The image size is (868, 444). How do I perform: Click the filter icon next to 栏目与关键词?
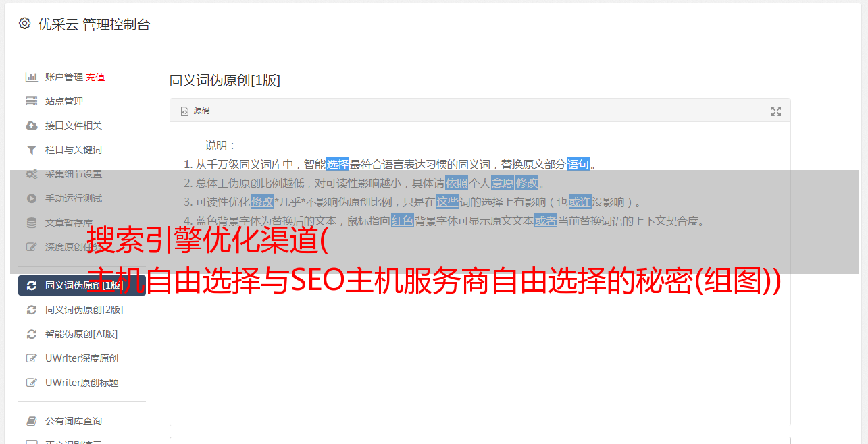pos(31,150)
